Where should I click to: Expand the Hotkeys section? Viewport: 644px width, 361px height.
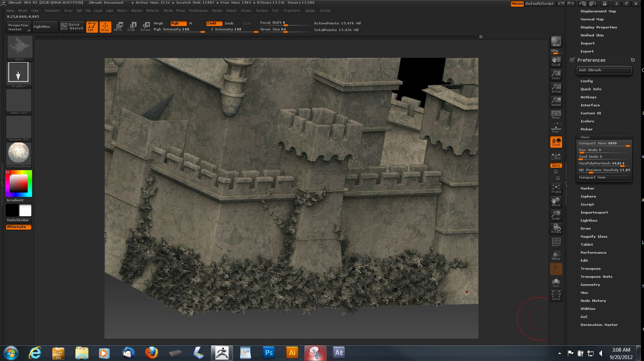[588, 97]
